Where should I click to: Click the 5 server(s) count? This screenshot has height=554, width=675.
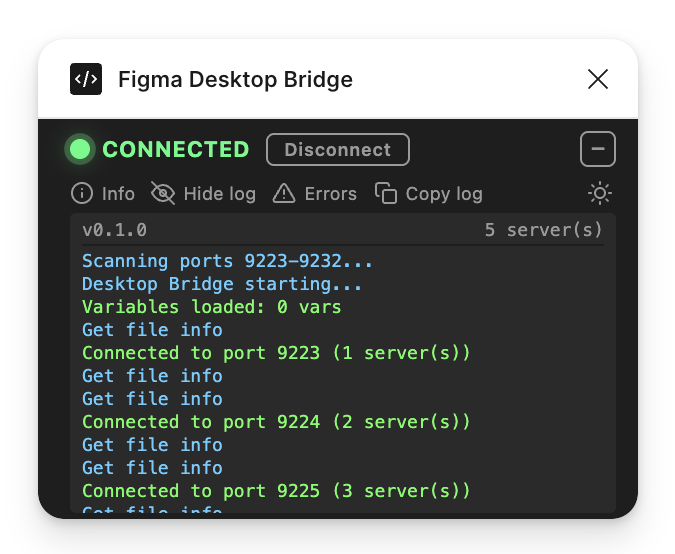[x=543, y=230]
